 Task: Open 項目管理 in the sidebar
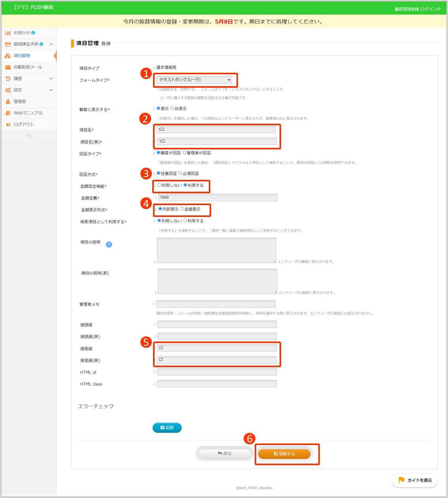(x=22, y=56)
